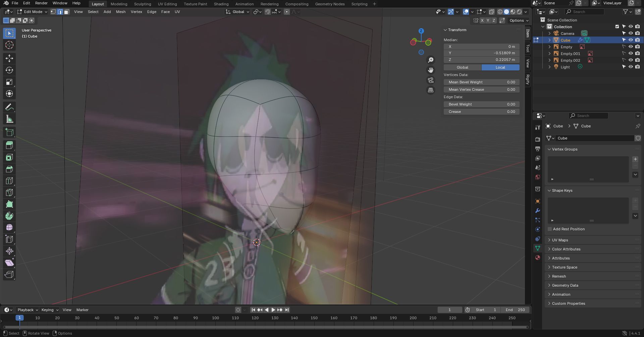644x337 pixels.
Task: Hide the Light object in the outliner
Action: pos(631,67)
